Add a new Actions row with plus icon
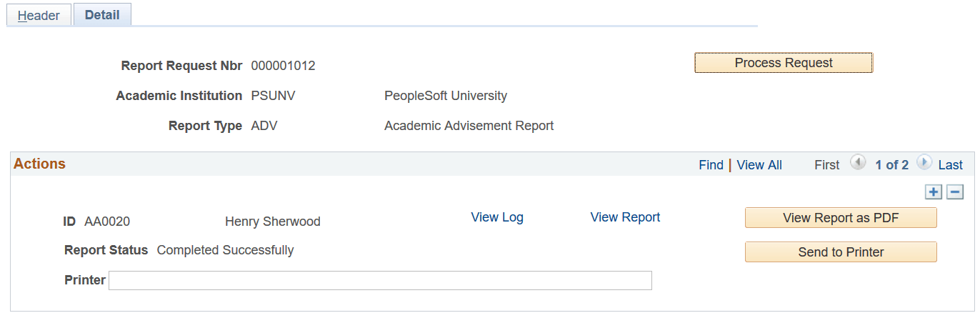Screen dimensions: 980x318 pyautogui.click(x=933, y=192)
